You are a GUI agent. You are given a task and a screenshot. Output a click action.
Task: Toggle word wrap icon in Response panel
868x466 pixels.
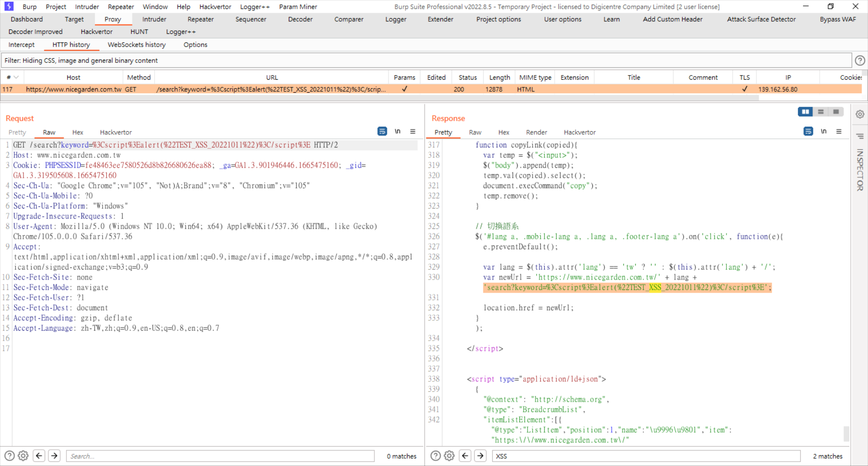[808, 131]
